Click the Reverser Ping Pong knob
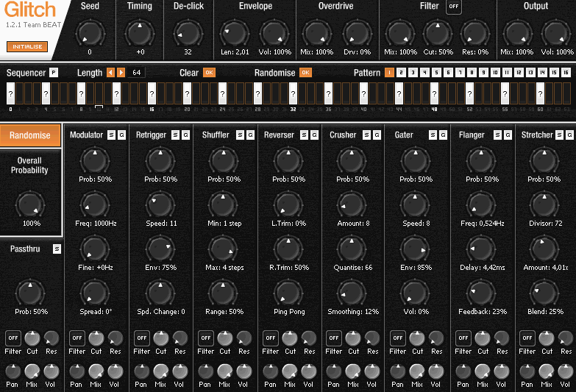The width and height of the screenshot is (576, 392). [288, 293]
